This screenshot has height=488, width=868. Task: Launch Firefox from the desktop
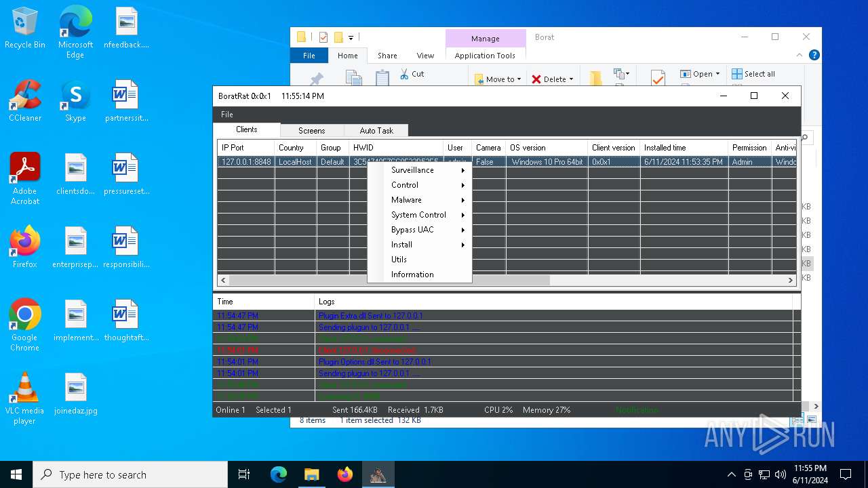(x=25, y=248)
